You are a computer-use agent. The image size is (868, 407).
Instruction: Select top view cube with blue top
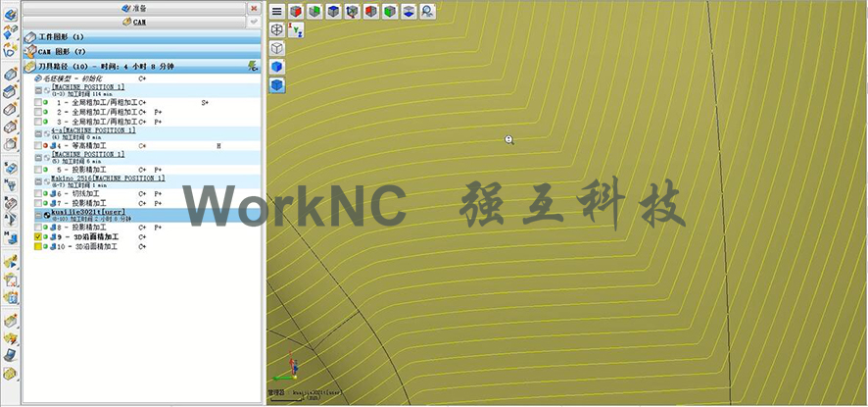click(x=334, y=11)
